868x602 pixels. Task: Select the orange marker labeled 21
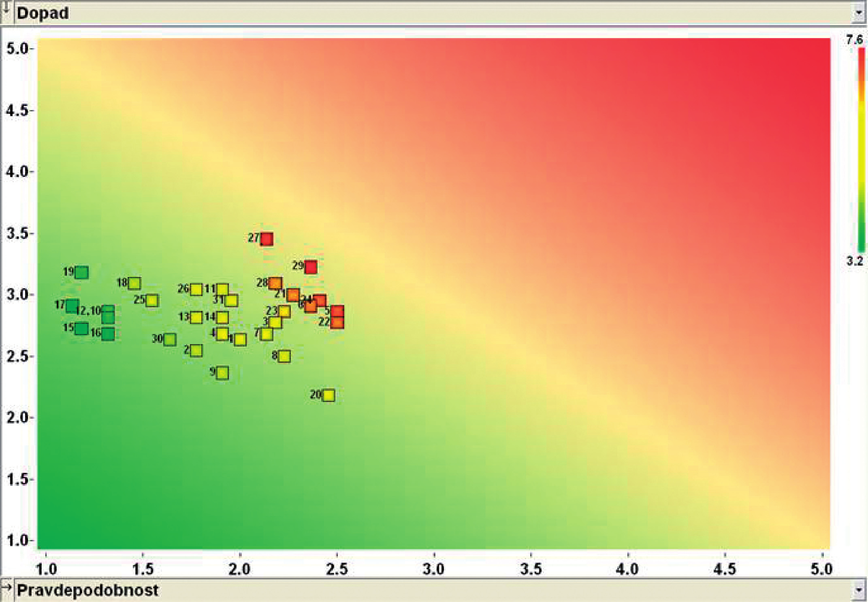tap(293, 295)
